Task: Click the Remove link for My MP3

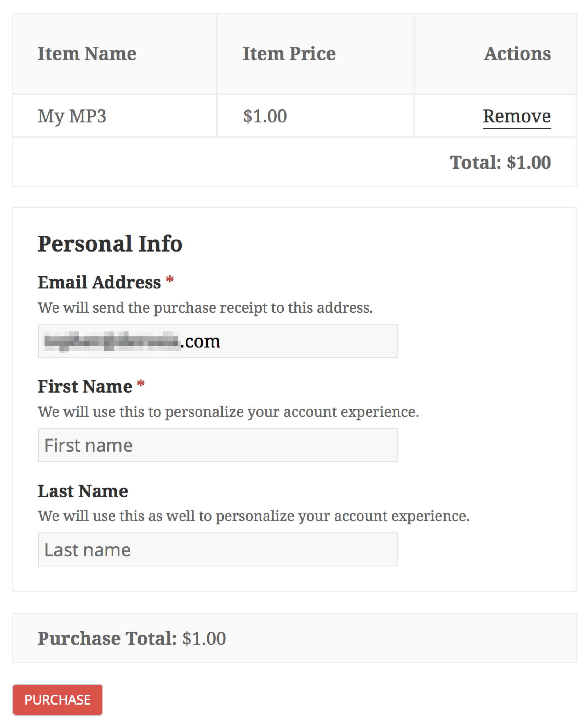Action: click(x=516, y=117)
